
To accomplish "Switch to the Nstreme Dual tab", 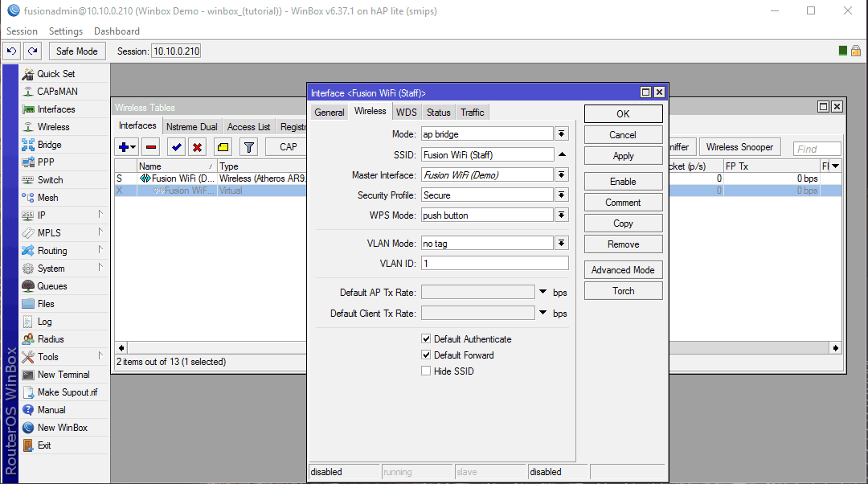I will point(191,127).
